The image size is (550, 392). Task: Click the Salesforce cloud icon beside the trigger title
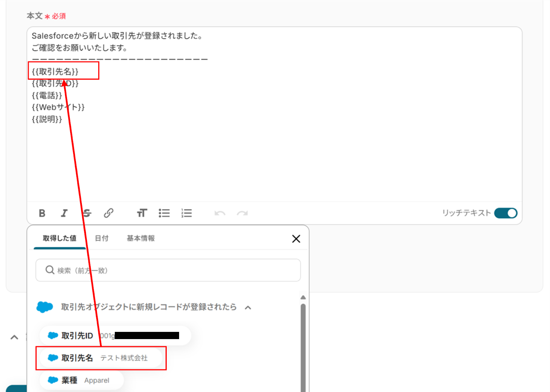click(45, 307)
